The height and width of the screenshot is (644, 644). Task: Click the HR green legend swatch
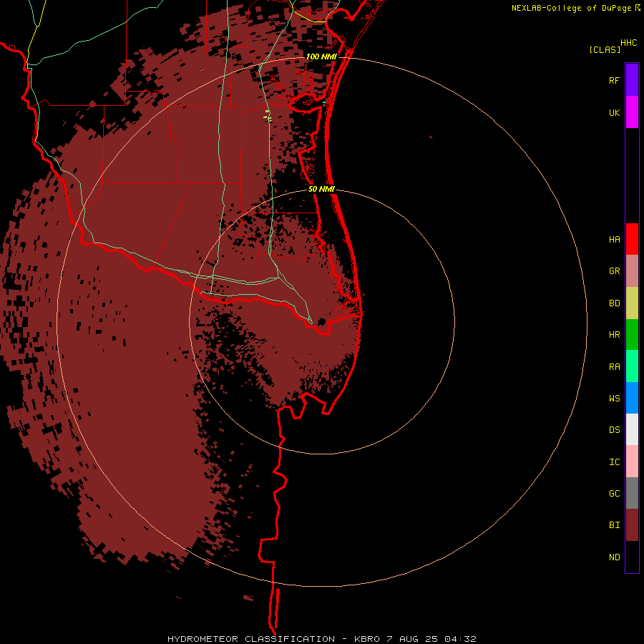pyautogui.click(x=632, y=335)
